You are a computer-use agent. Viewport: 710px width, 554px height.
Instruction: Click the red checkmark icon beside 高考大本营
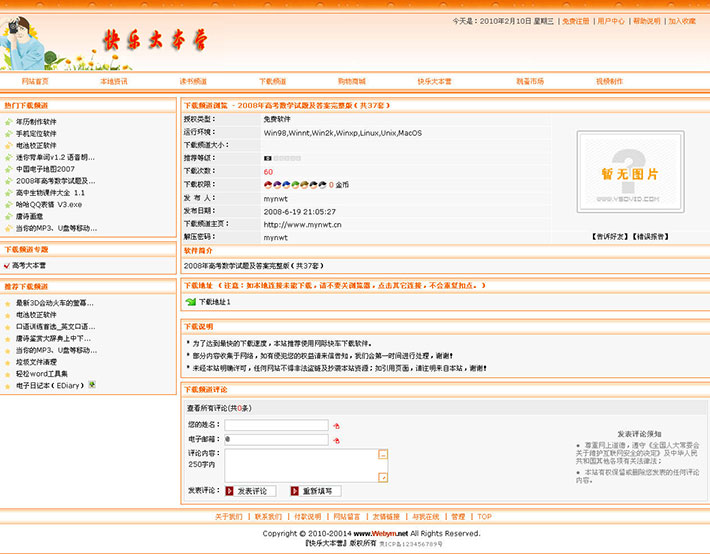[8, 265]
